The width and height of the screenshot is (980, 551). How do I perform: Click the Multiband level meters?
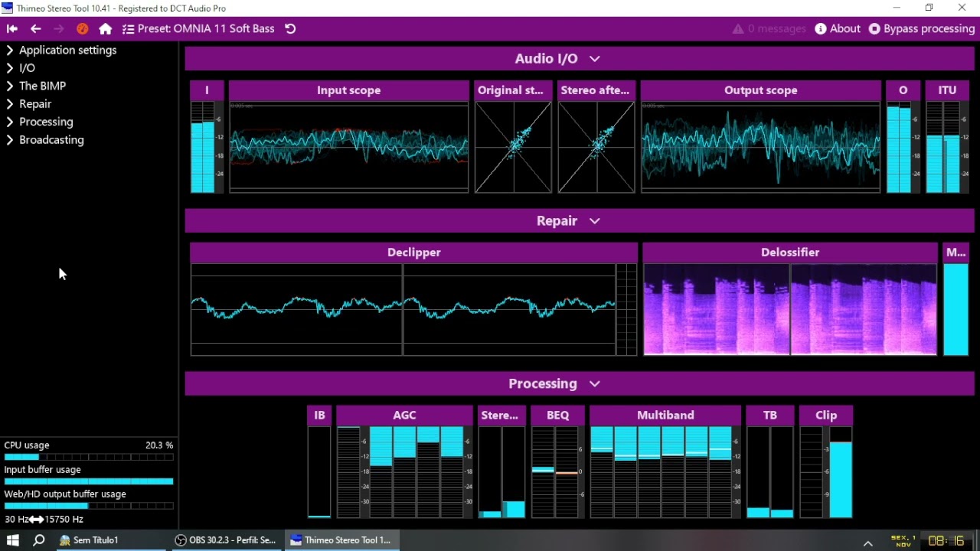pos(665,472)
